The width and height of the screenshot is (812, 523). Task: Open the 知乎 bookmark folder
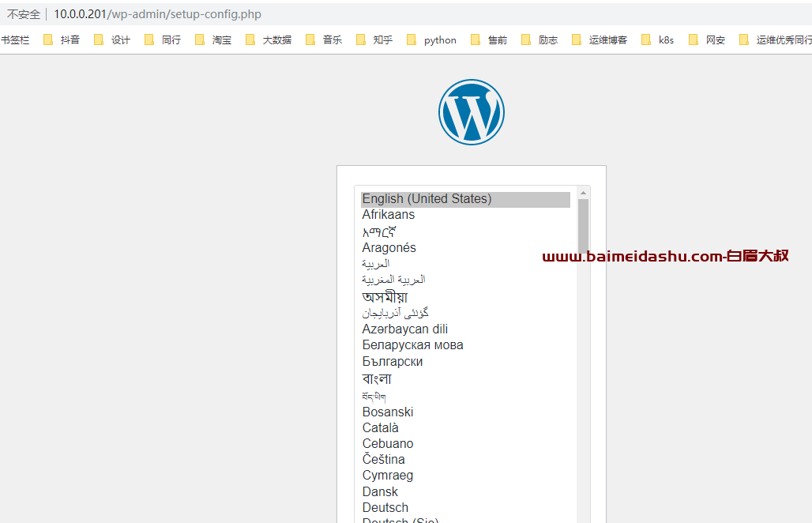[x=374, y=40]
